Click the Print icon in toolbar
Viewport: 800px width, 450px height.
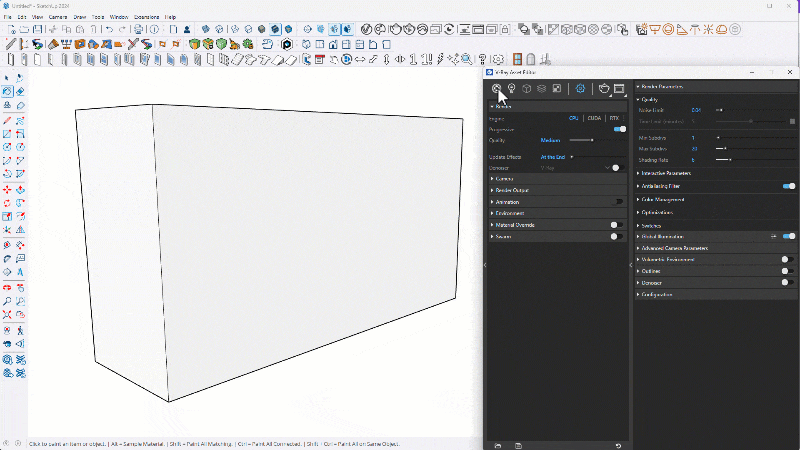coord(138,30)
